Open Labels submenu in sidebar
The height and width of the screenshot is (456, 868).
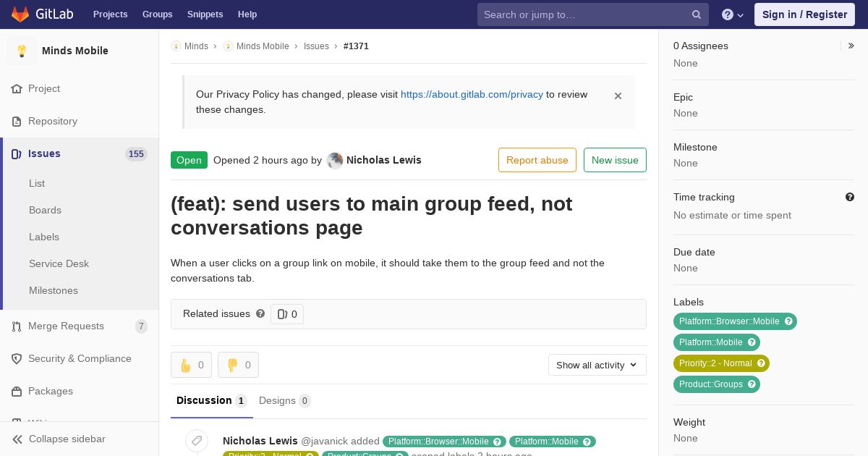(x=44, y=237)
